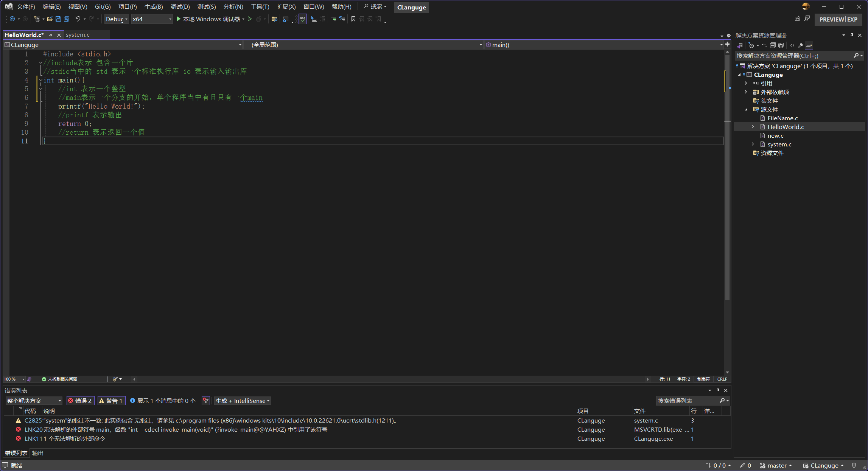Toggle the 警告 1 warnings filter

(111, 401)
